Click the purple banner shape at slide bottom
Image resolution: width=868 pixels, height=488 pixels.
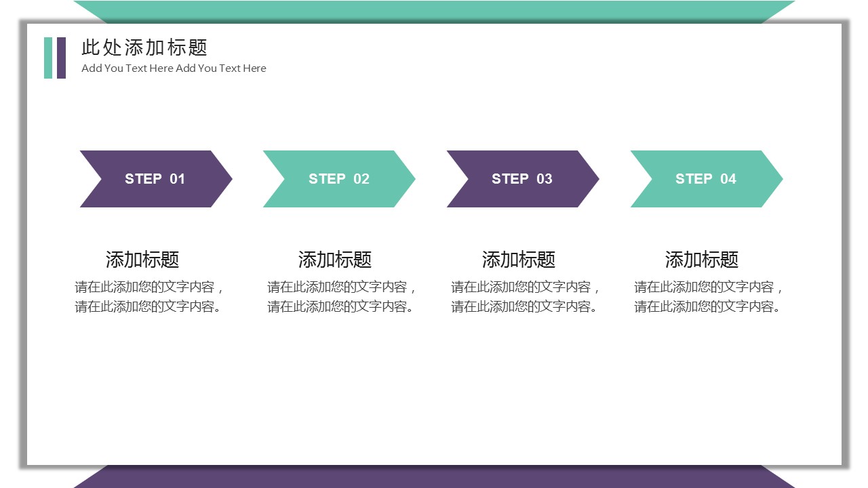click(x=434, y=477)
